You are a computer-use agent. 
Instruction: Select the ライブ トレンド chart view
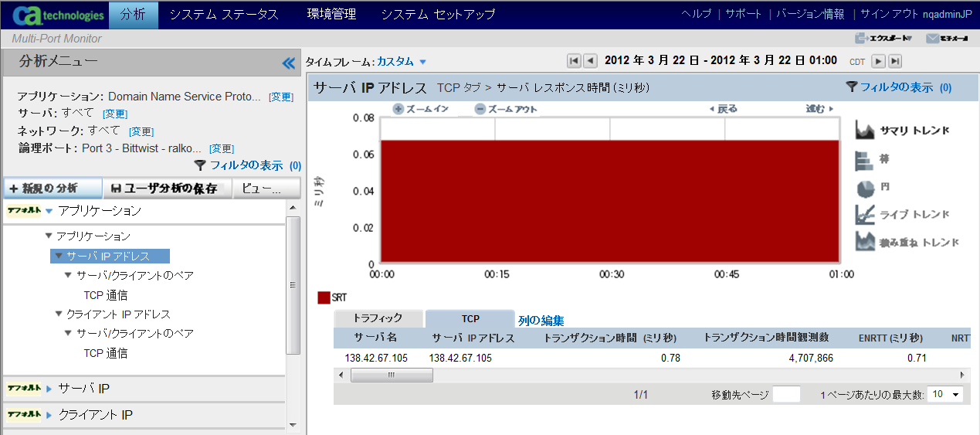tap(903, 214)
